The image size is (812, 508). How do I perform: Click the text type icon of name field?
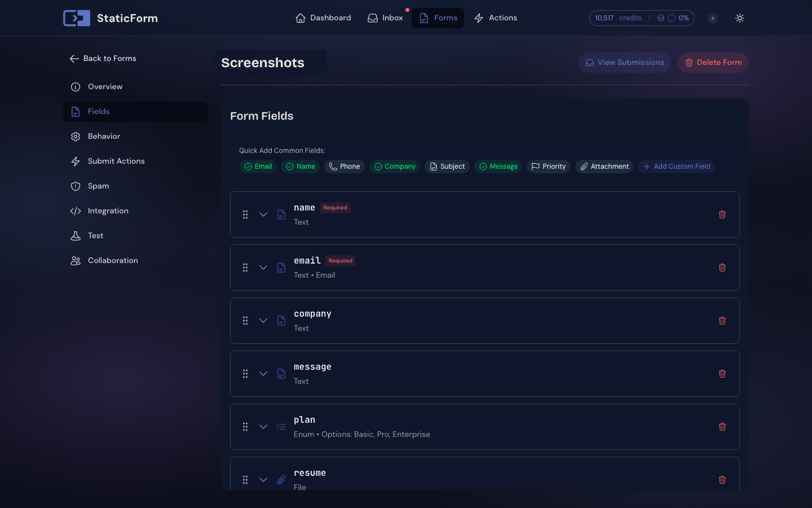click(281, 214)
